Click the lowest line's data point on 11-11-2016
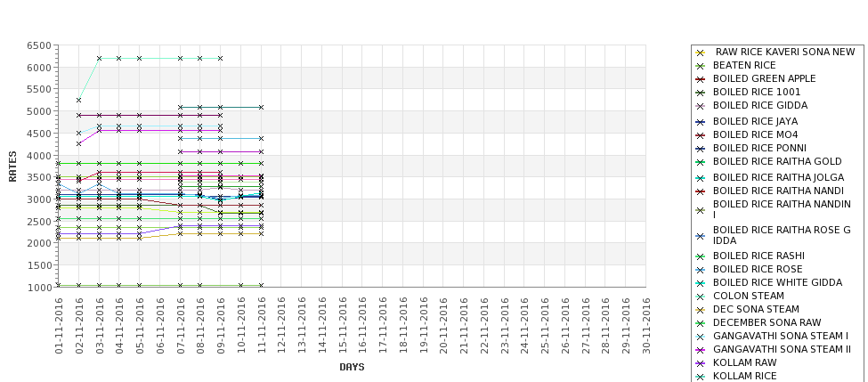The width and height of the screenshot is (868, 382). 261,286
